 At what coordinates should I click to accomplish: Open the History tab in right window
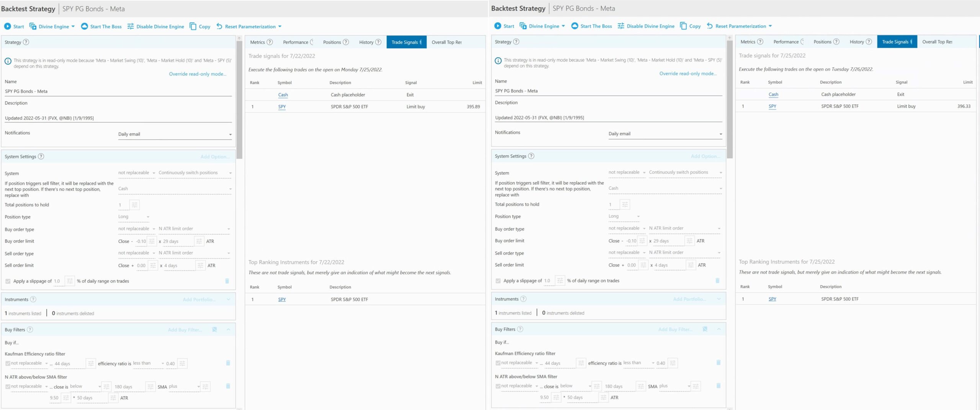(857, 42)
